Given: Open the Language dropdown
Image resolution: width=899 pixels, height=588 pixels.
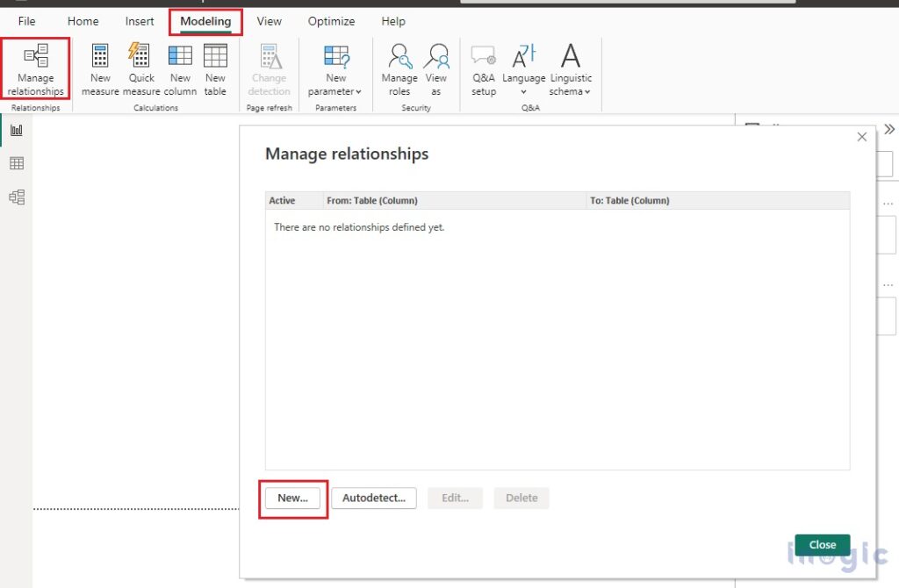Looking at the screenshot, I should (x=524, y=70).
